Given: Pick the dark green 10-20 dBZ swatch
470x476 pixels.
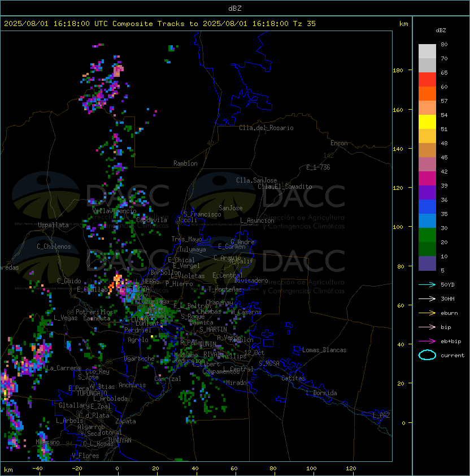Looking at the screenshot, I should [x=427, y=249].
